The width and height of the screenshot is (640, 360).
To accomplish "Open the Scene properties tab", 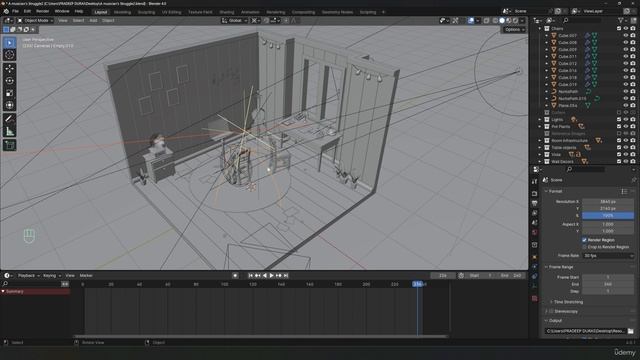I will (x=535, y=222).
